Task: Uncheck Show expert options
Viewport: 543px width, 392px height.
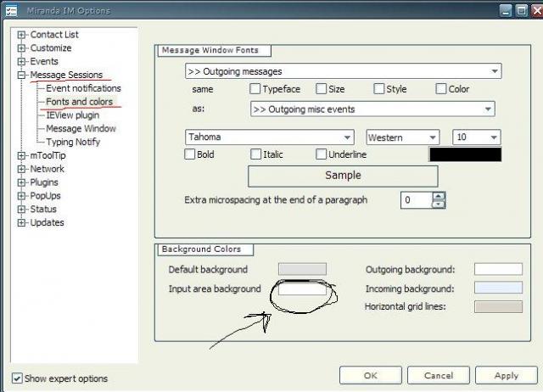Action: click(17, 378)
